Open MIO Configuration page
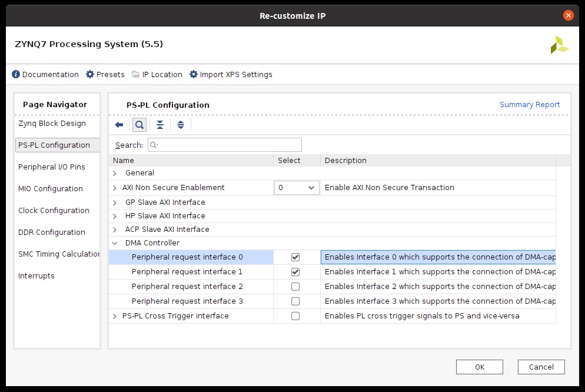Viewport: 585px width, 392px height. (51, 189)
